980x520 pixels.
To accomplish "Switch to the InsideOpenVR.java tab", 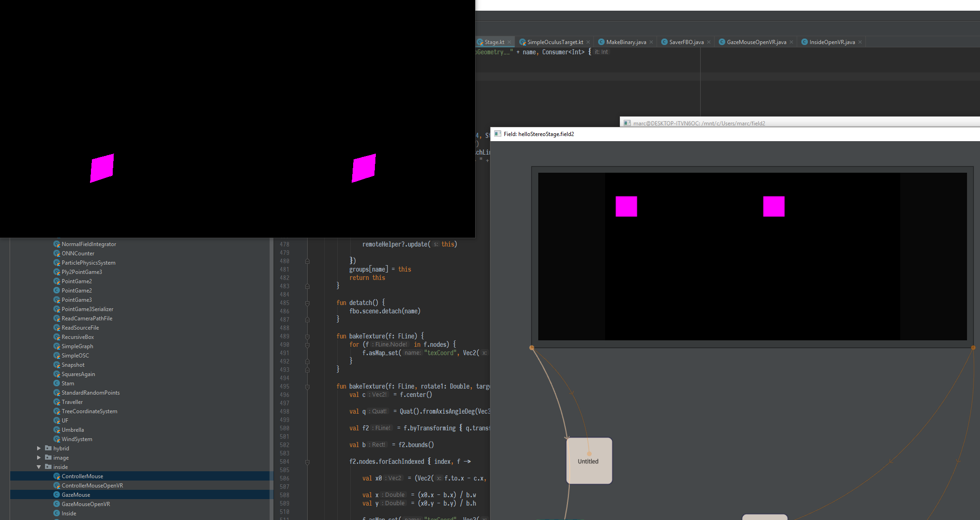I will pyautogui.click(x=832, y=42).
